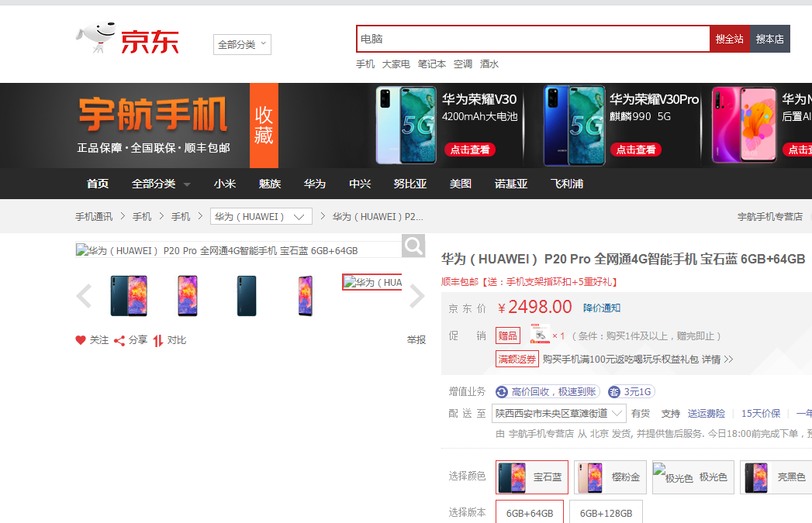Click the JD dog mascot logo
Image resolution: width=812 pixels, height=523 pixels.
[x=96, y=37]
